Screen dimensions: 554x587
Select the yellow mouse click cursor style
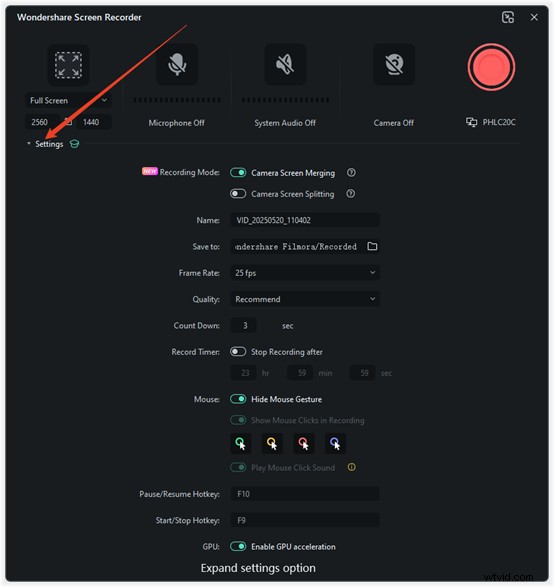tap(272, 444)
